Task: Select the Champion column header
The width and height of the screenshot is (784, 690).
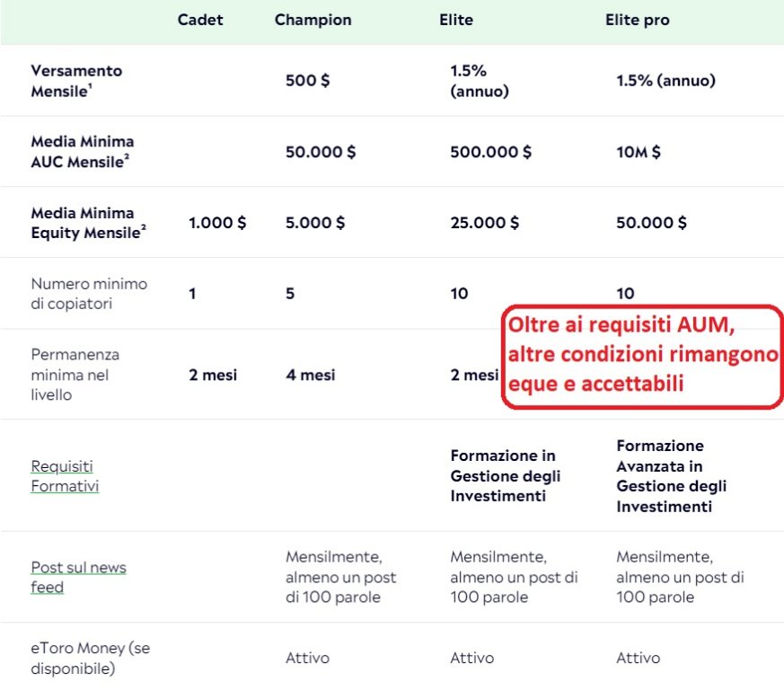Action: (313, 20)
